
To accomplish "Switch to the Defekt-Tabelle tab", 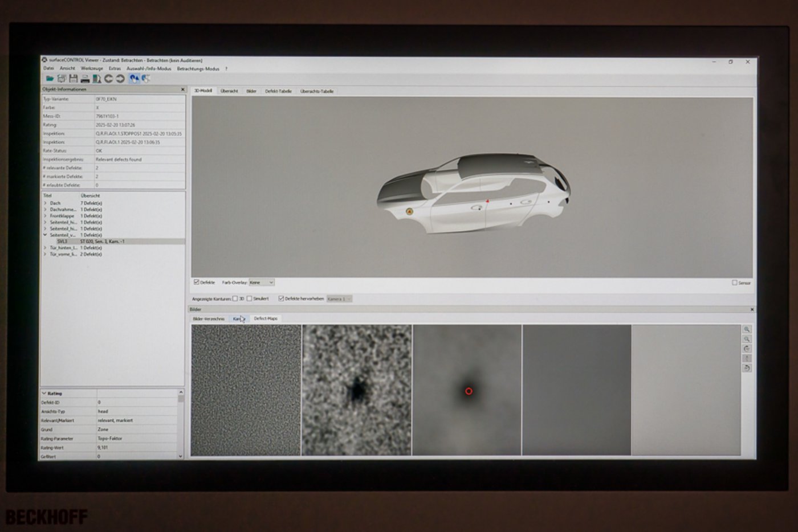I will coord(278,91).
